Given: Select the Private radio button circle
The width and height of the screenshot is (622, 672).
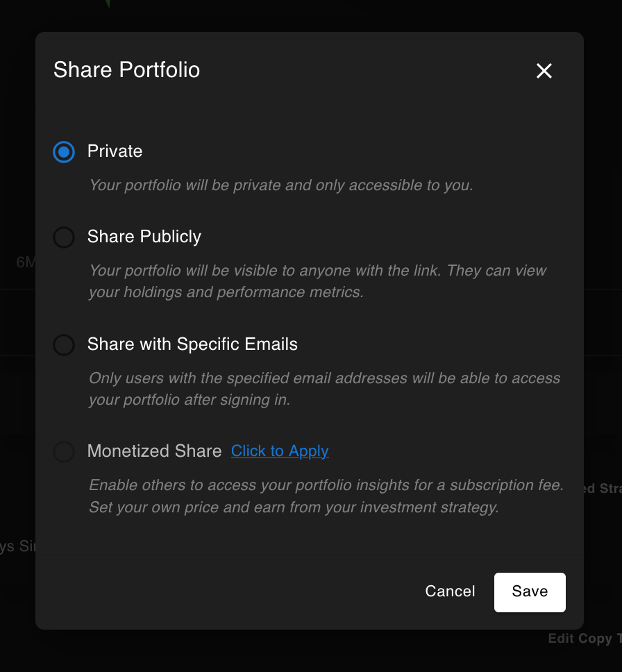Looking at the screenshot, I should click(x=64, y=152).
